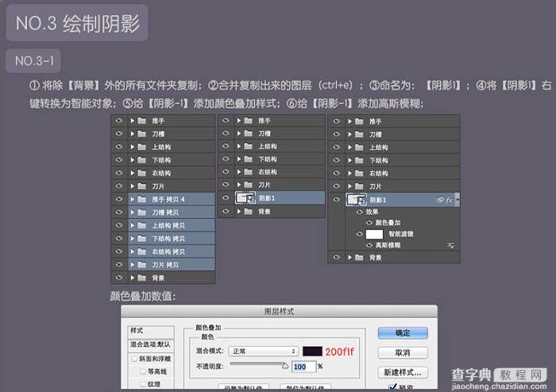
Task: Hide the 智能滤镜 smart filters
Action: point(360,234)
